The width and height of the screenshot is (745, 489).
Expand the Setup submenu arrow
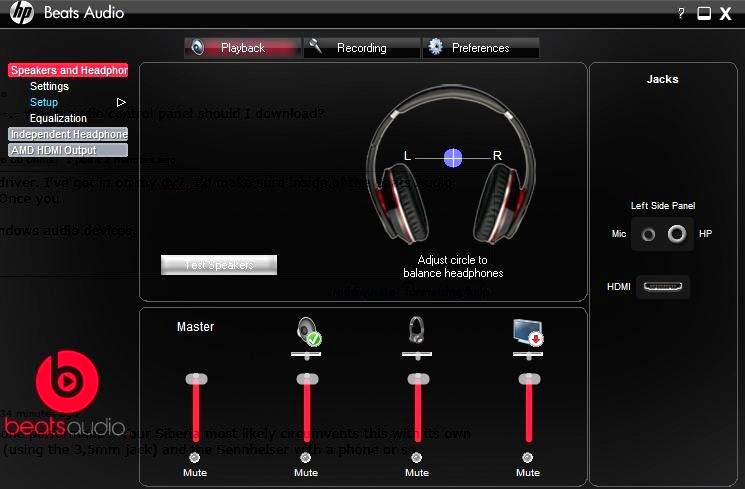(x=121, y=102)
